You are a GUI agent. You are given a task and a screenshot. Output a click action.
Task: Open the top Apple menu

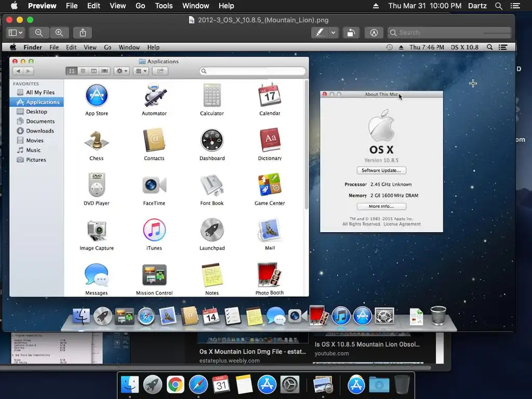(14, 6)
